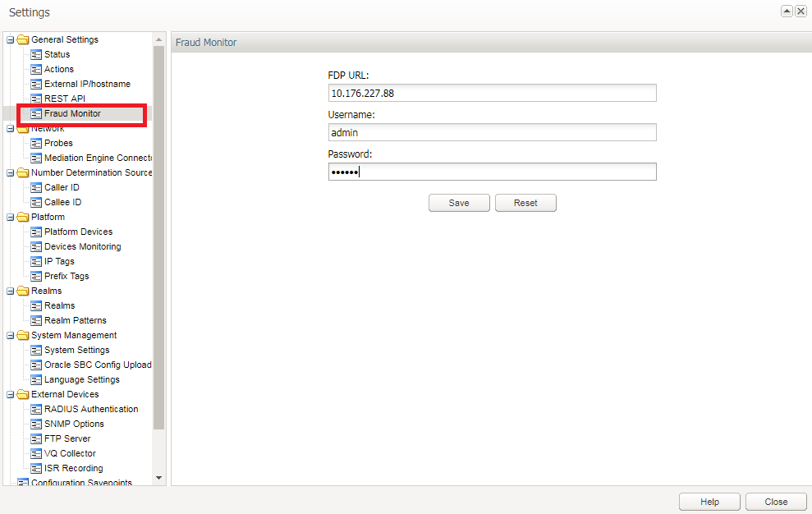Open the Caller ID settings
Viewport: 812px width, 514px height.
tap(36, 186)
